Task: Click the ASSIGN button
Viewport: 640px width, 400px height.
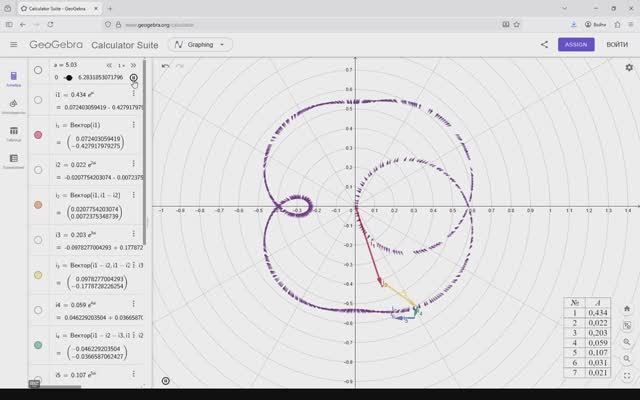Action: point(576,44)
